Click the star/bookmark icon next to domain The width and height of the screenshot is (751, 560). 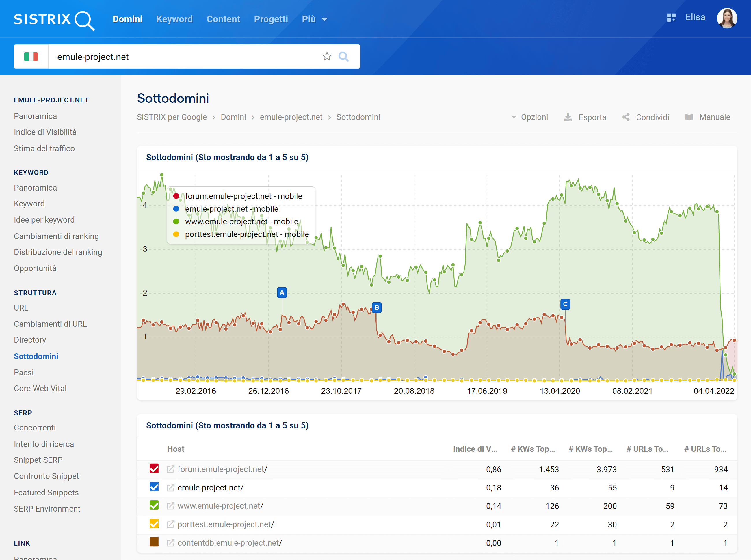pos(327,57)
